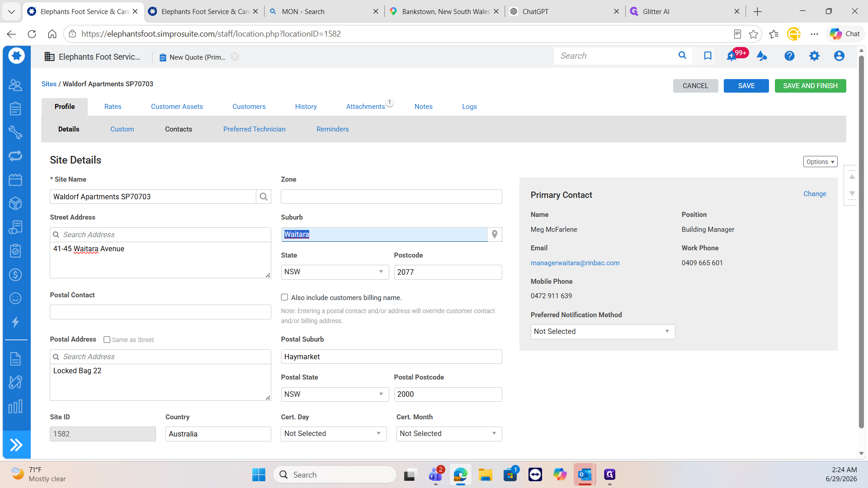Open Preferred Notification Method dropdown

[603, 332]
